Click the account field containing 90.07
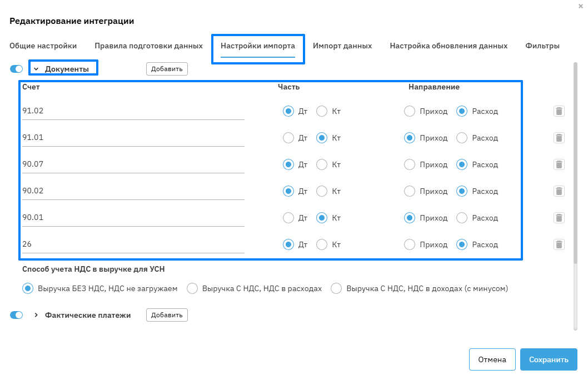The width and height of the screenshot is (588, 375). coord(133,164)
